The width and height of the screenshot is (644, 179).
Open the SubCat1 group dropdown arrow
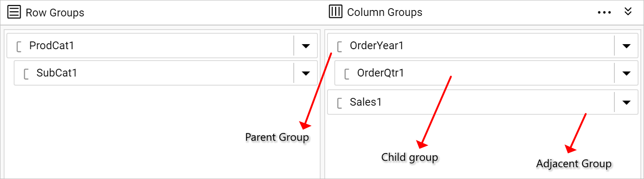pyautogui.click(x=306, y=73)
